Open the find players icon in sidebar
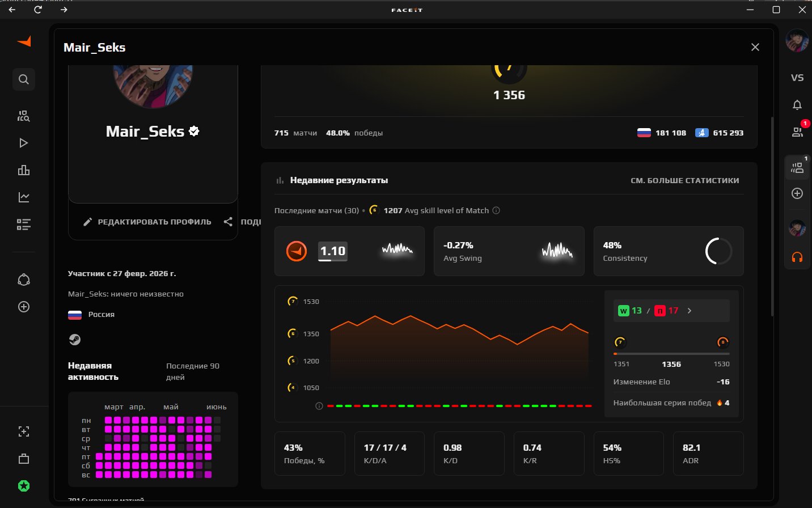The width and height of the screenshot is (812, 508). click(x=24, y=116)
